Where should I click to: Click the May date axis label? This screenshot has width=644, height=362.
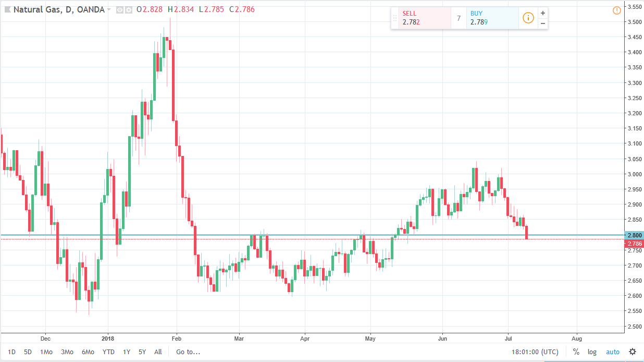coord(371,338)
